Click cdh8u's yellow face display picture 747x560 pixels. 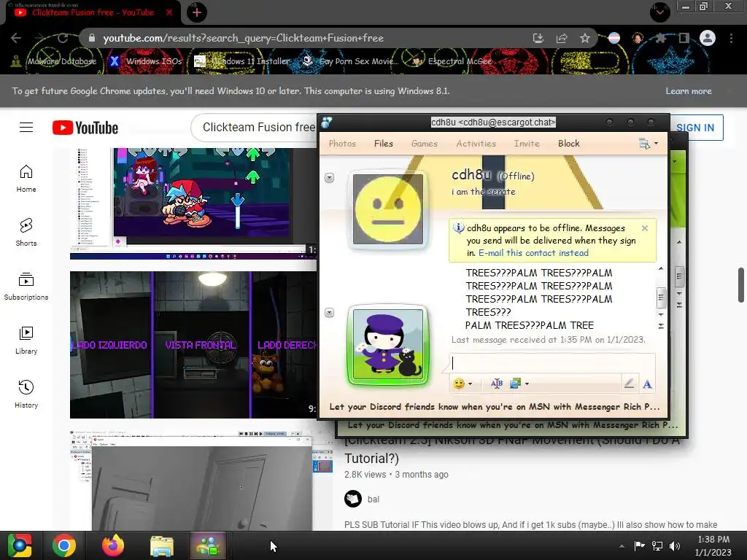pos(388,209)
